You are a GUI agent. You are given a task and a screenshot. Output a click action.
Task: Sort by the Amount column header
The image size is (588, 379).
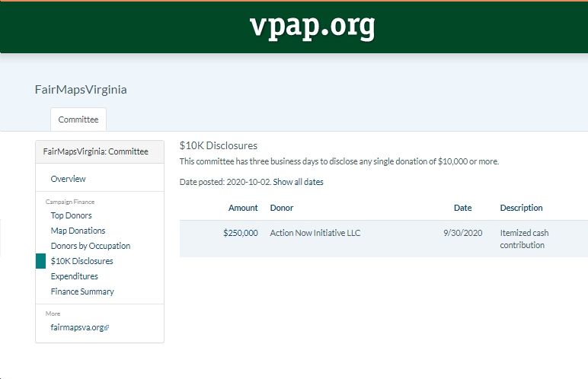tap(243, 208)
